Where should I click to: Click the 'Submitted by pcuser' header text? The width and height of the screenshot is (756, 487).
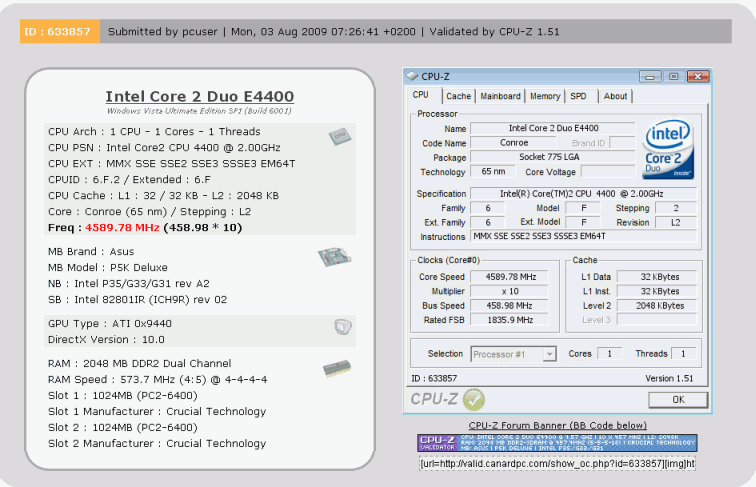[x=162, y=32]
